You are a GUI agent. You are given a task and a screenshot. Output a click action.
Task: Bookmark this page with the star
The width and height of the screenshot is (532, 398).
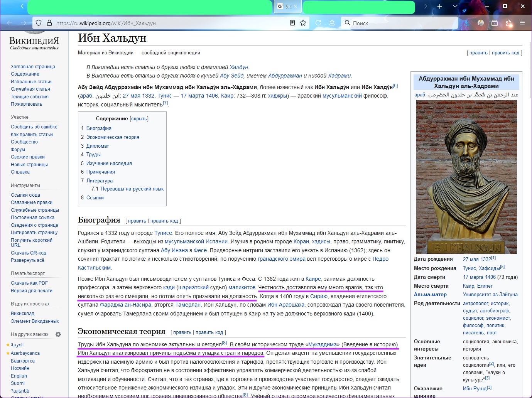[303, 23]
